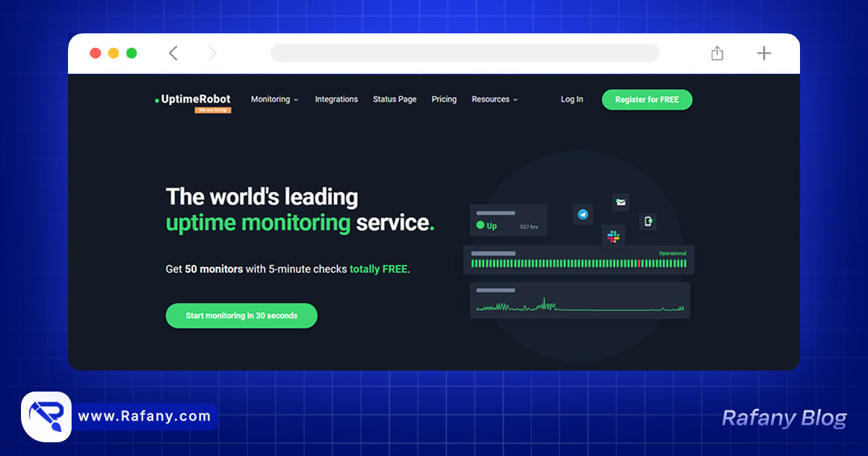Open a new tab with plus icon

[764, 53]
